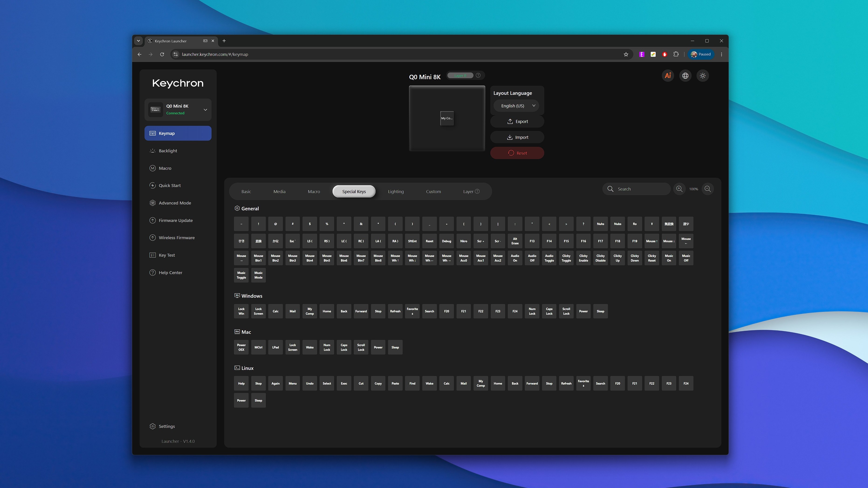Open Key Test in the sidebar
The image size is (868, 488).
pos(178,255)
